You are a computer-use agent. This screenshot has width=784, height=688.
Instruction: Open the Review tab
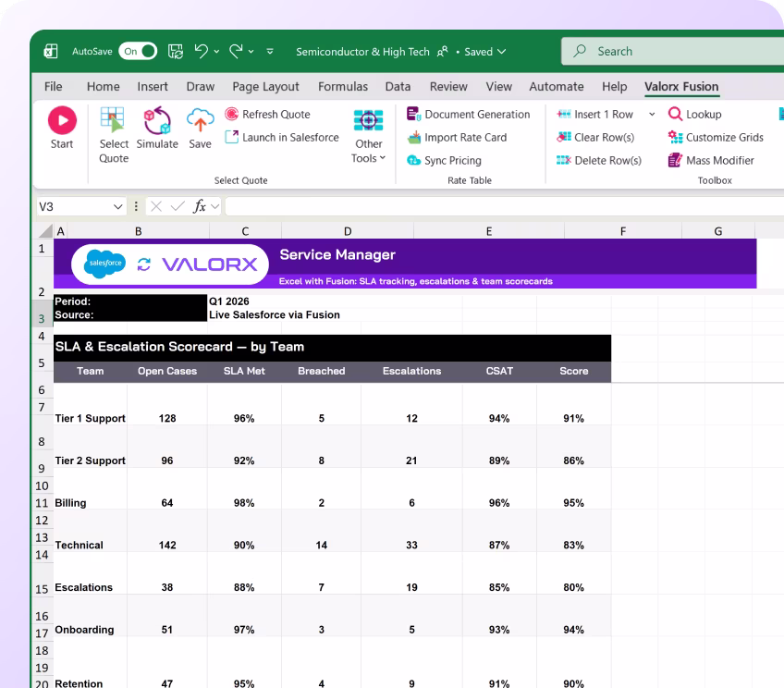tap(448, 87)
